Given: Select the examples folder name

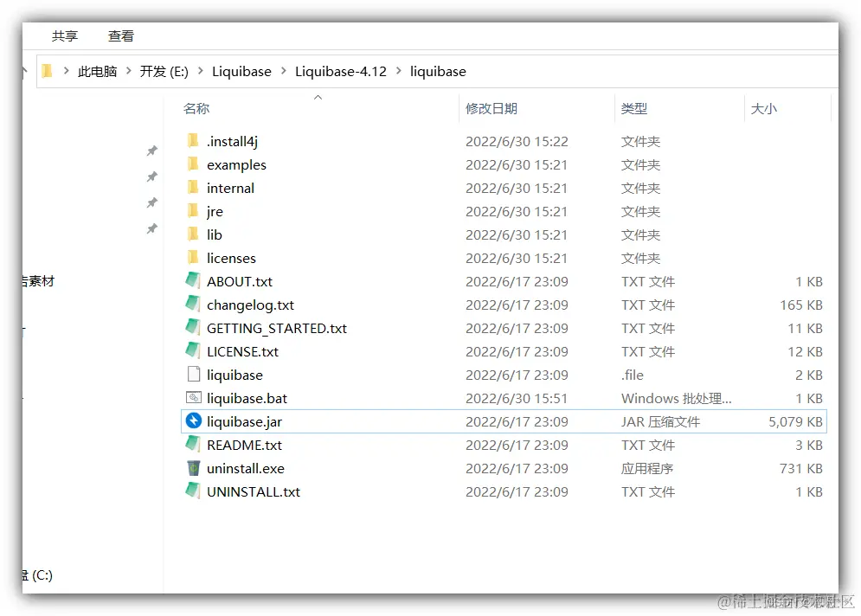Looking at the screenshot, I should pyautogui.click(x=236, y=164).
